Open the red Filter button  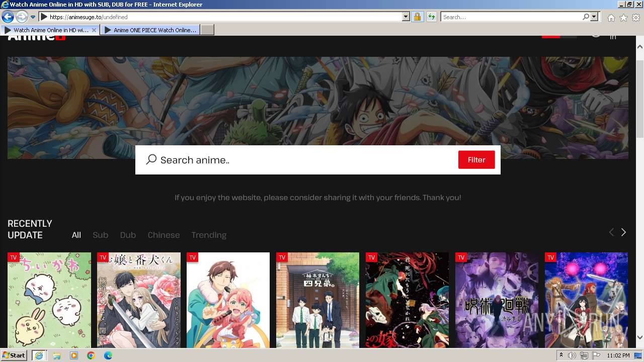coord(476,160)
